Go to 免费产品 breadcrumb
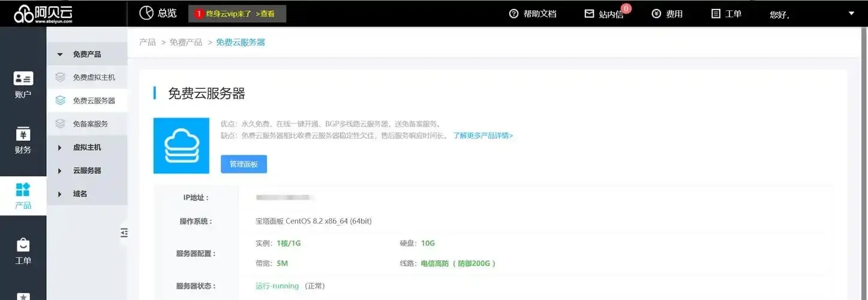This screenshot has width=868, height=300. (186, 42)
